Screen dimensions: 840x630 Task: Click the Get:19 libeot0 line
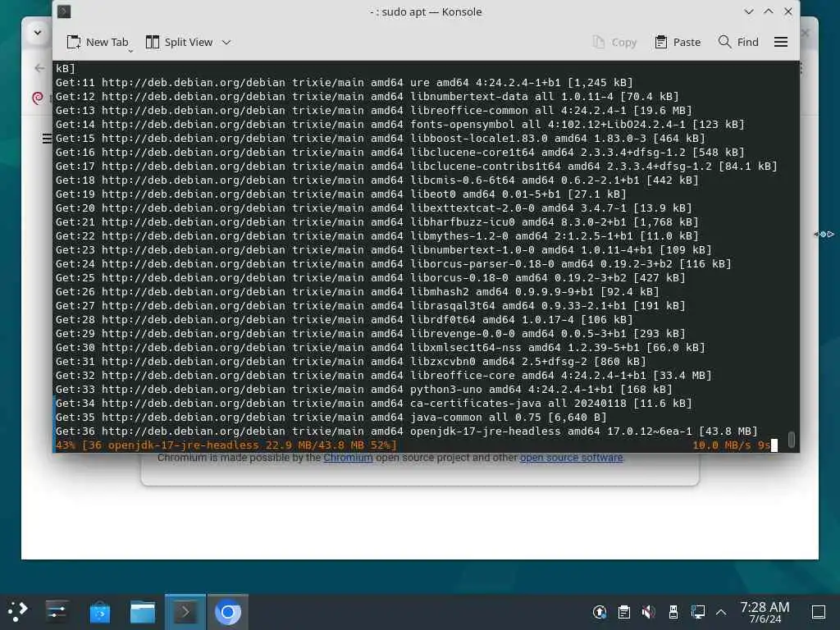pos(340,194)
